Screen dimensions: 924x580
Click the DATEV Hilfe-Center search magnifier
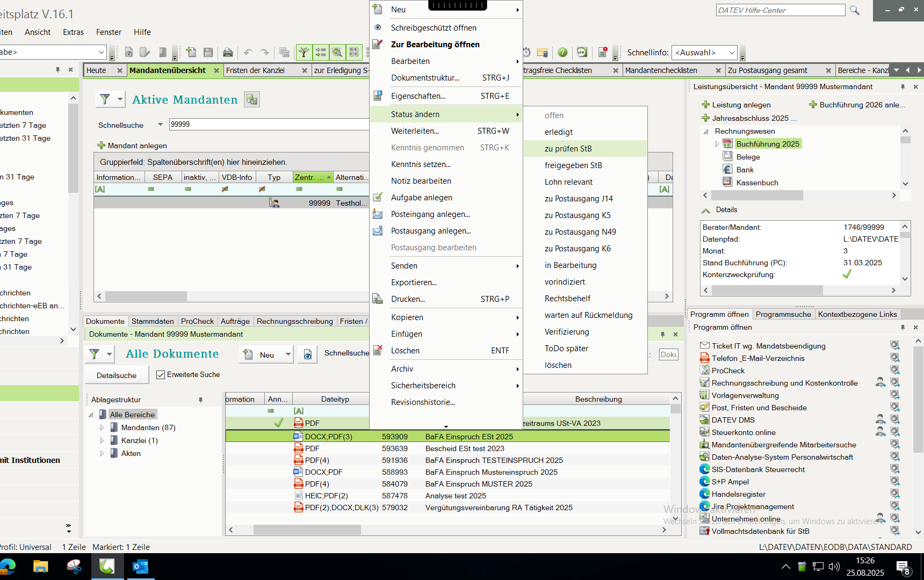pos(855,10)
